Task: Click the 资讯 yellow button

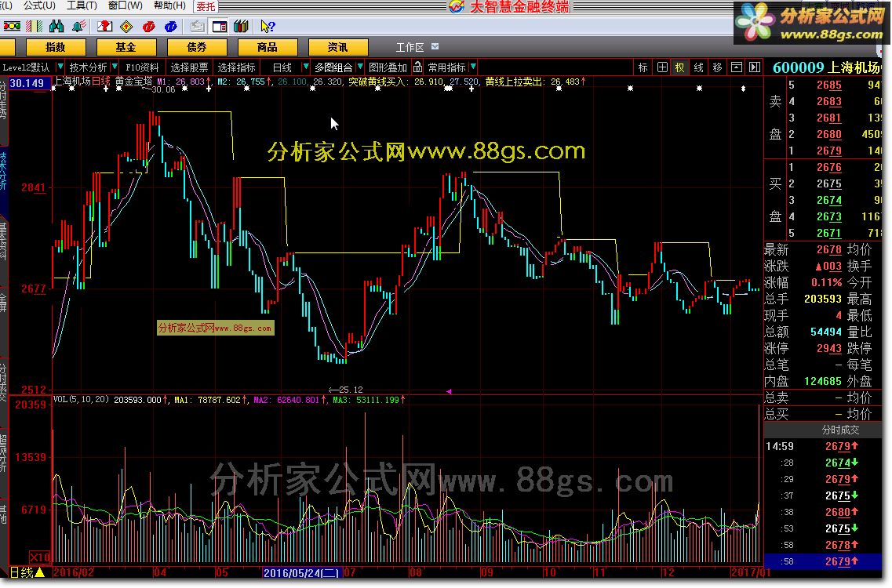Action: 337,47
